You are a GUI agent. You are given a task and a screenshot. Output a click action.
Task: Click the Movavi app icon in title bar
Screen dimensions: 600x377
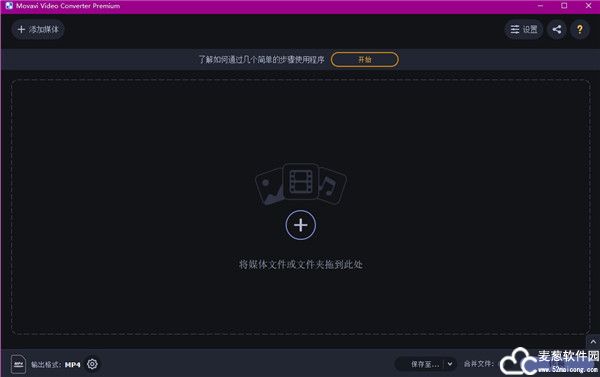click(x=9, y=6)
